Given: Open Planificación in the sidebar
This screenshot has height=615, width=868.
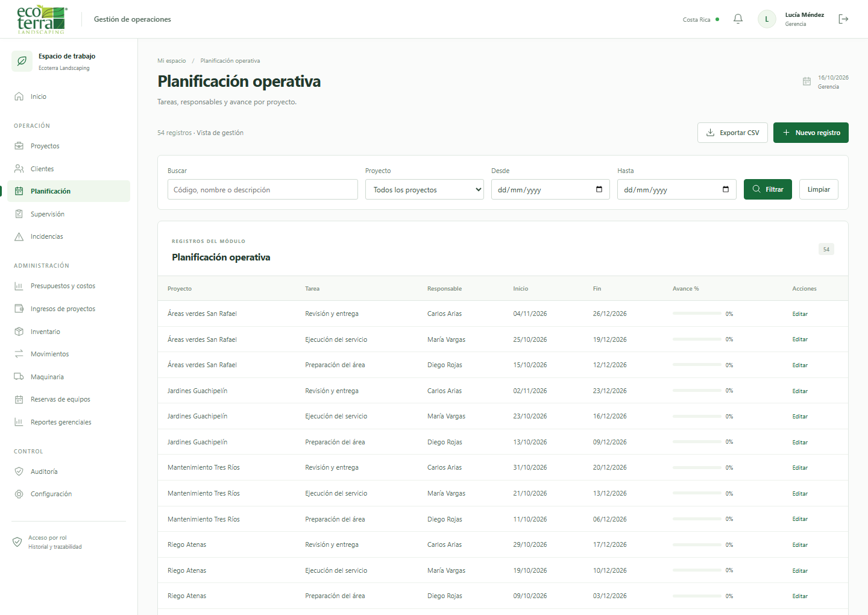Looking at the screenshot, I should coord(69,191).
